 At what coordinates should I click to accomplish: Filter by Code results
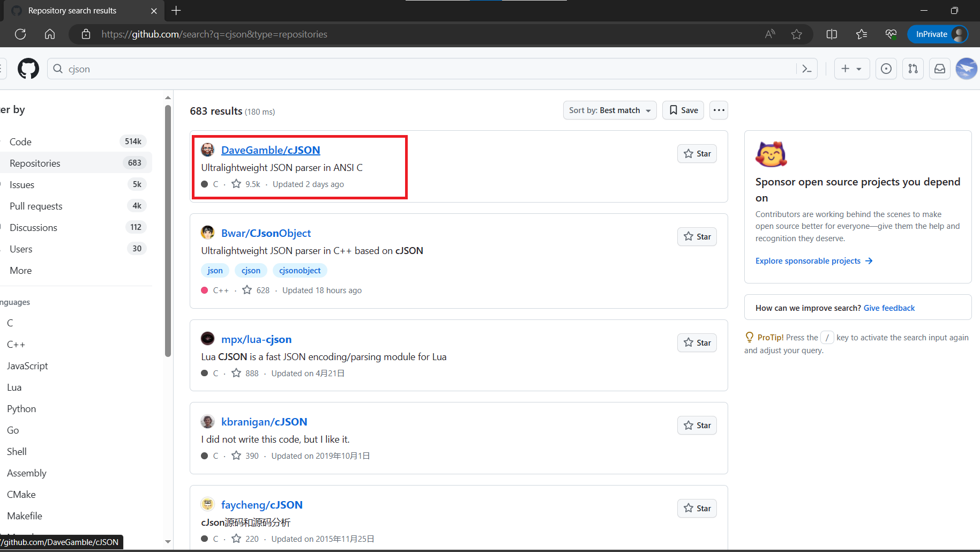pos(75,141)
